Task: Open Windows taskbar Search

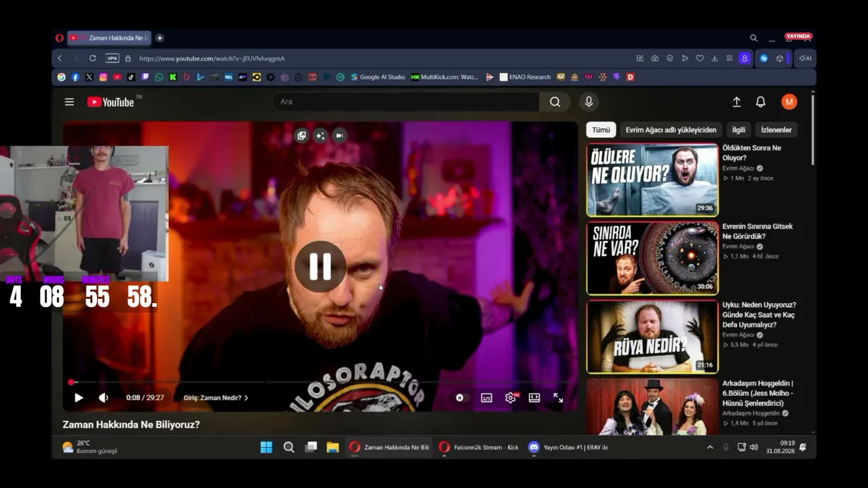Action: tap(289, 447)
